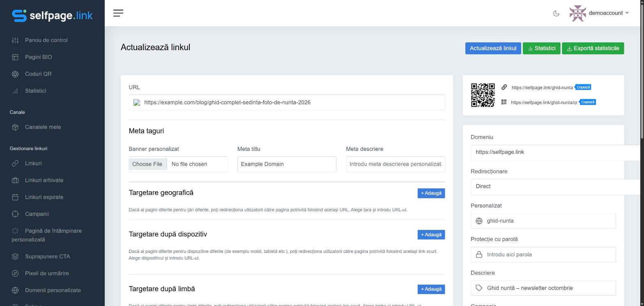Focus the Descriere input field

(543, 288)
